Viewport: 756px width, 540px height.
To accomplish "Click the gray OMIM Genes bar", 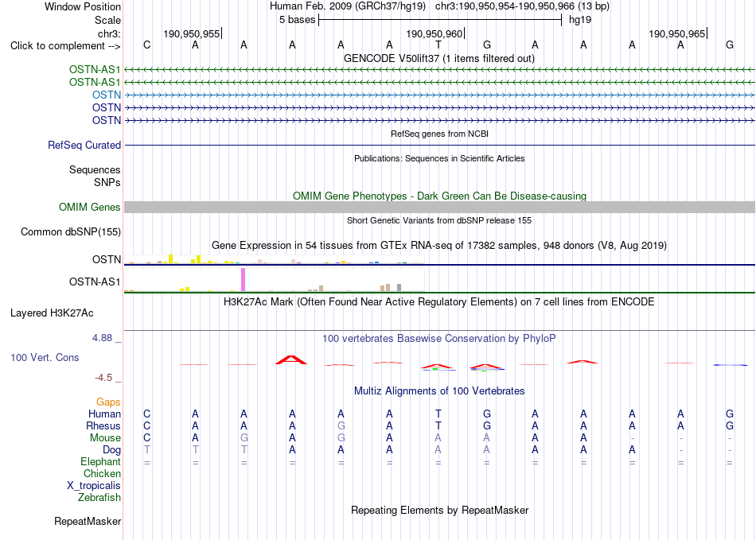I will [440, 207].
